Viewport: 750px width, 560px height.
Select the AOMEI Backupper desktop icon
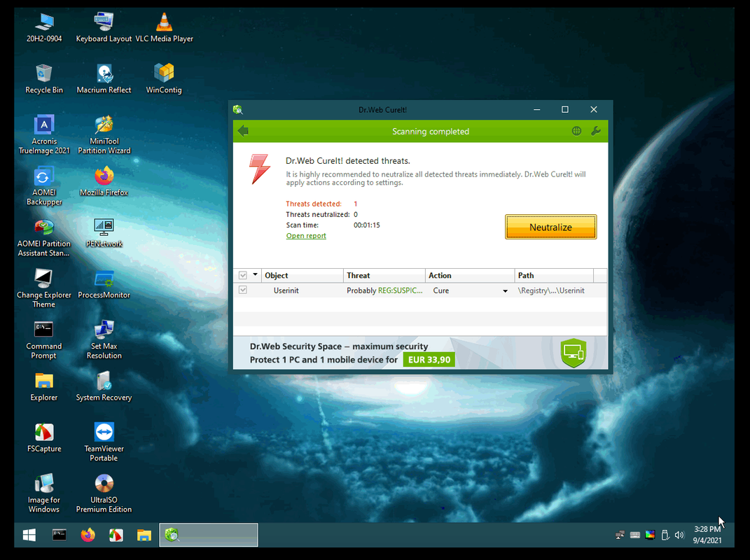tap(44, 186)
